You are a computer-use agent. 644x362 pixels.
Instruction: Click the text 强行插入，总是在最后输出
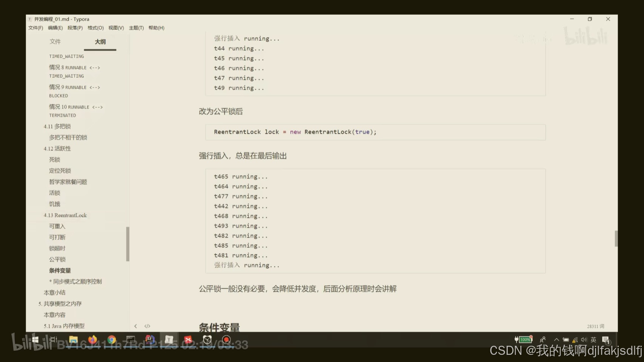tap(243, 156)
